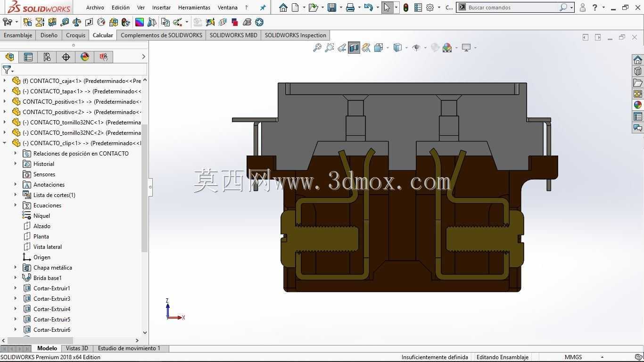Click the Rebuild traffic light icon
This screenshot has width=644, height=362.
pos(406,8)
